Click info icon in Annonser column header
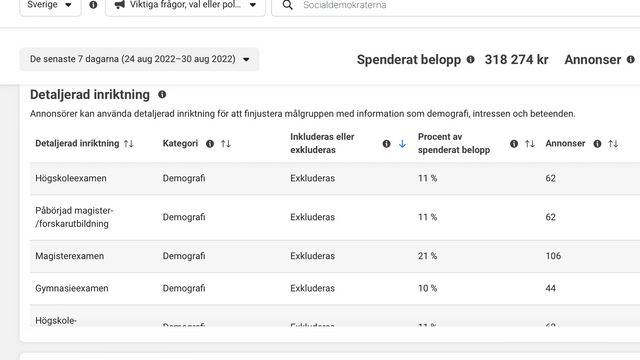Viewport: 640px width, 360px height. (x=597, y=144)
